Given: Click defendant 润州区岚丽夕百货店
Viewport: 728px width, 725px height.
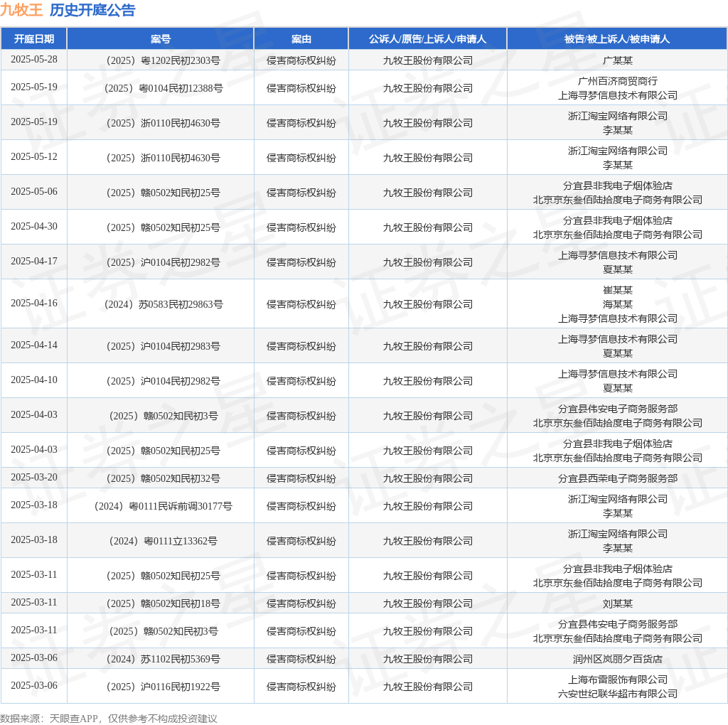Looking at the screenshot, I should 618,659.
